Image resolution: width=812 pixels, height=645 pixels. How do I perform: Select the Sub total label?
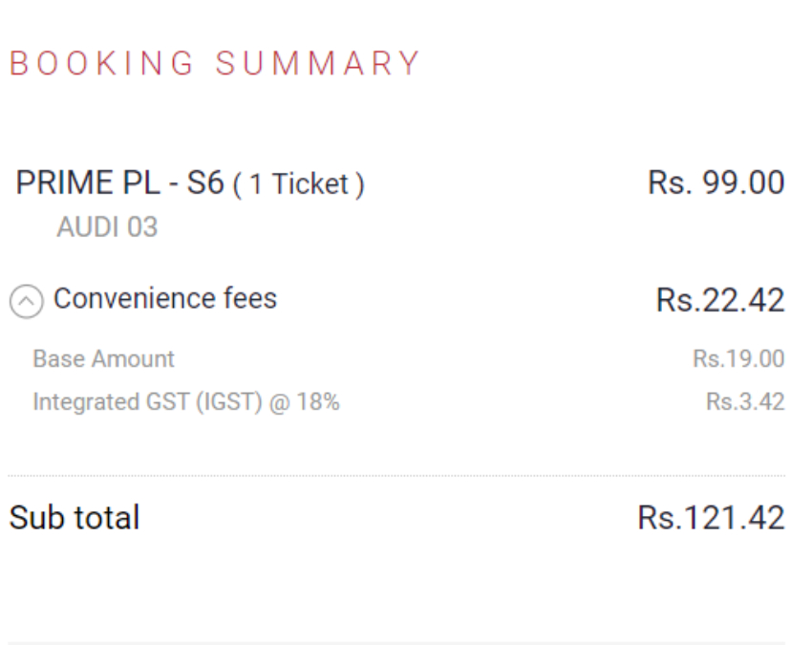point(75,518)
